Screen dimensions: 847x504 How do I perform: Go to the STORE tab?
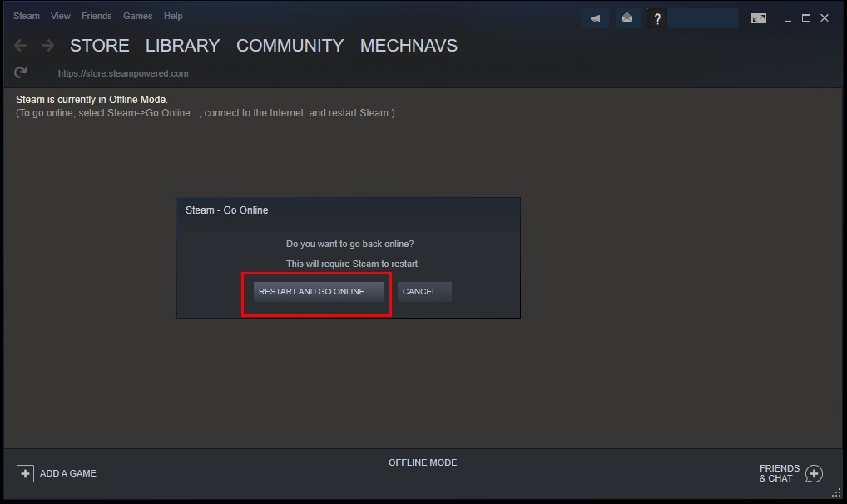point(99,46)
